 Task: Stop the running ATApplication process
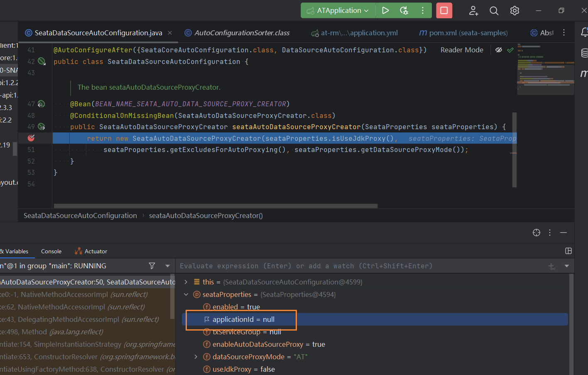tap(444, 10)
